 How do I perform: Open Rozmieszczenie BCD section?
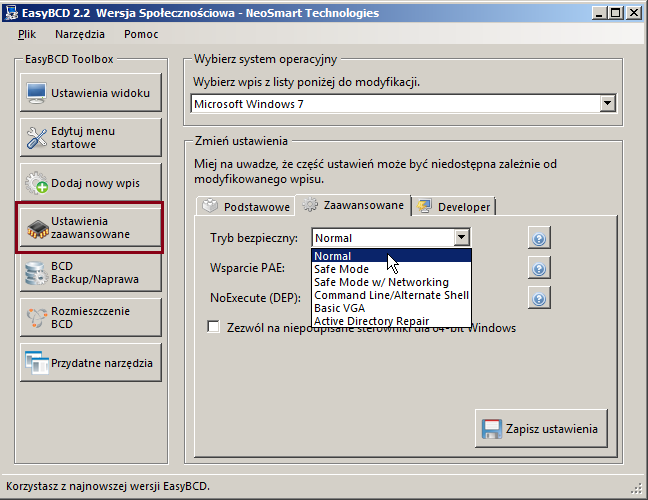(x=91, y=318)
